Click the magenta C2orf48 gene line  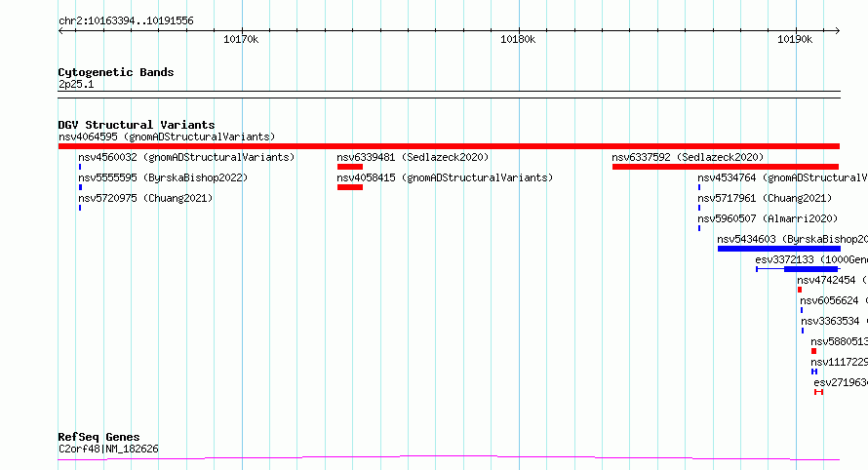click(x=449, y=458)
